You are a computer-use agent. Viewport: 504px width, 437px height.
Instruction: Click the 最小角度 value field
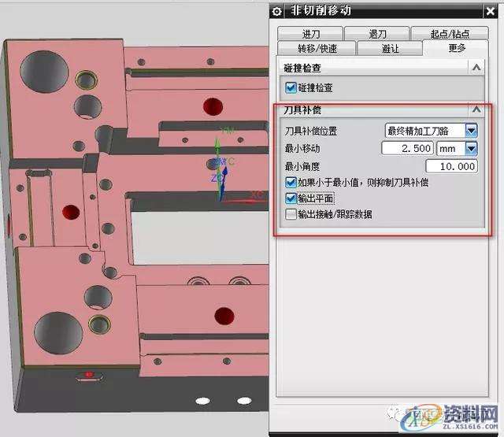click(451, 166)
